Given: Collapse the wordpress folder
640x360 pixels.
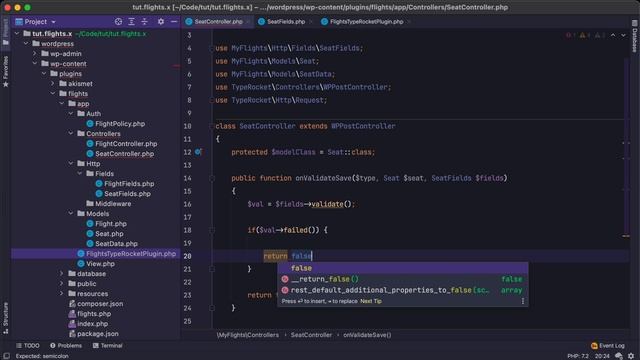Looking at the screenshot, I should [26, 44].
